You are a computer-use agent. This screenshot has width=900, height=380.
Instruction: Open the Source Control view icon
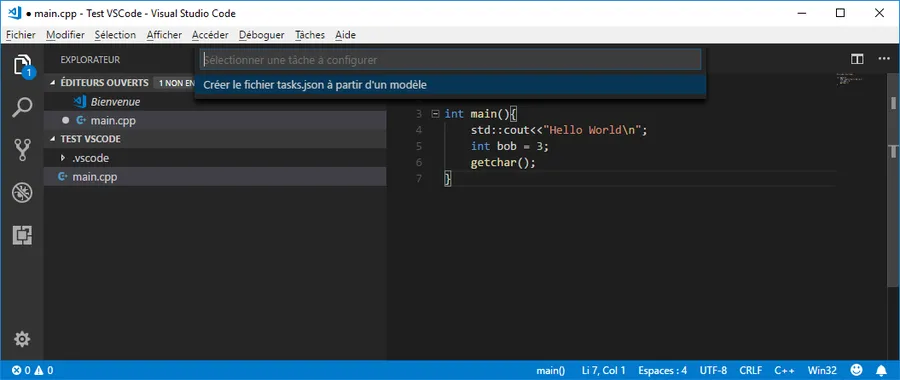pos(22,150)
